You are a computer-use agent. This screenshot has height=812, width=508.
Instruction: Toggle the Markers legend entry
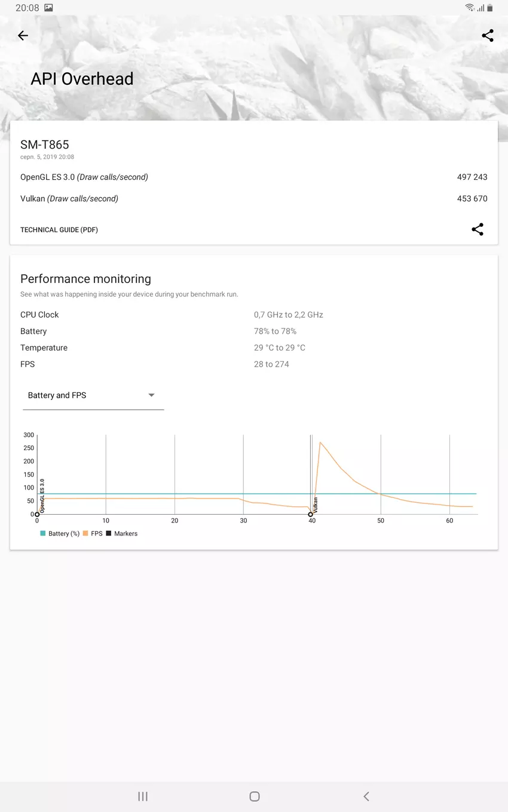coord(122,534)
